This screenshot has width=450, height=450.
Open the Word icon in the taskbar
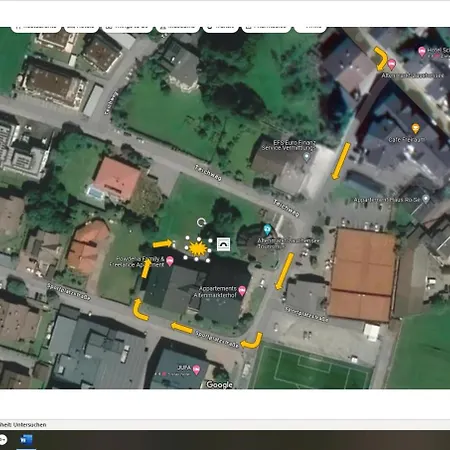pyautogui.click(x=26, y=440)
